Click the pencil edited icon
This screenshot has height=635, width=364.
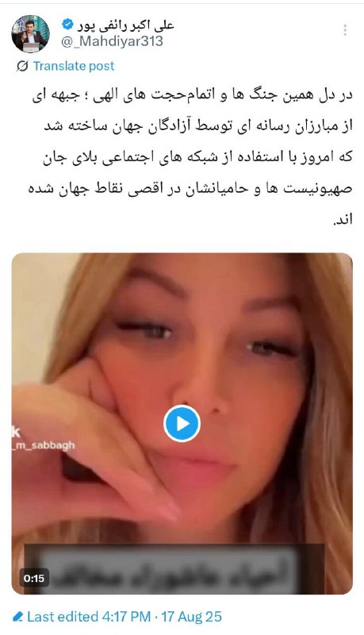click(17, 617)
